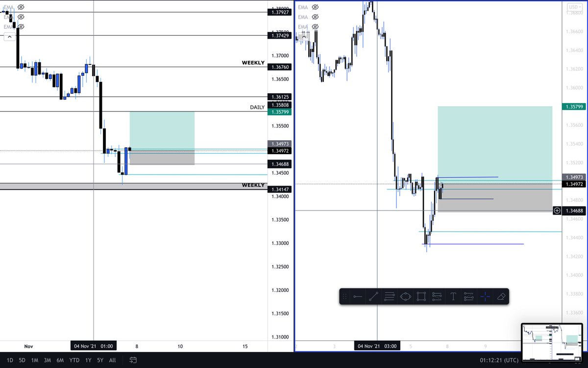Set the time range to YTD

[x=74, y=360]
